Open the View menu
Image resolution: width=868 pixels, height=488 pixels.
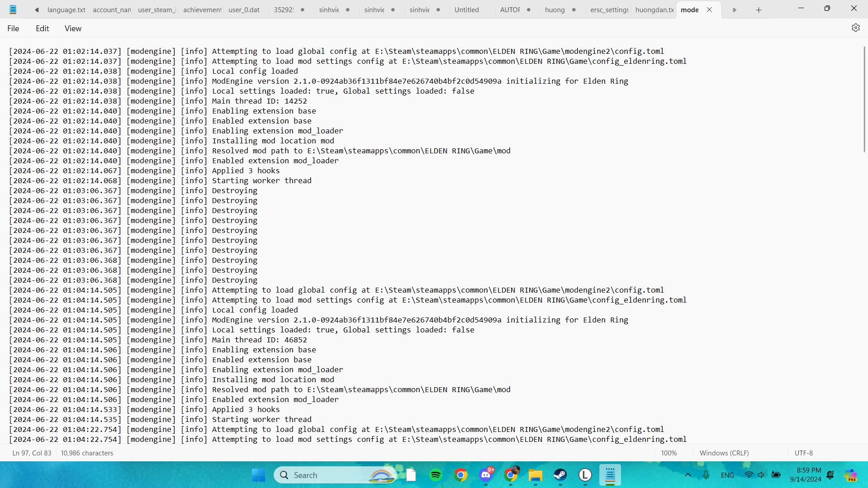click(73, 28)
